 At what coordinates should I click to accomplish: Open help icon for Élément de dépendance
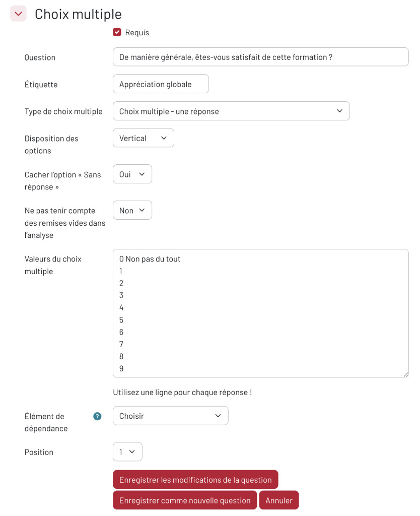(x=97, y=416)
